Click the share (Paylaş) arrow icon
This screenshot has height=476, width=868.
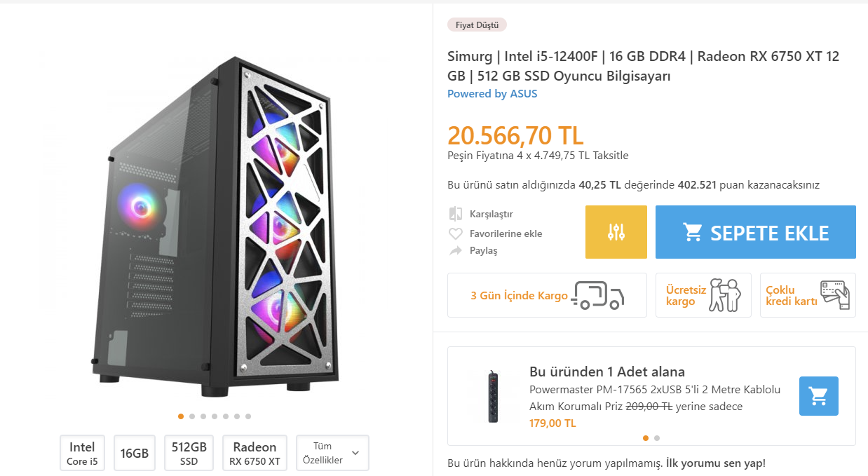click(x=456, y=250)
